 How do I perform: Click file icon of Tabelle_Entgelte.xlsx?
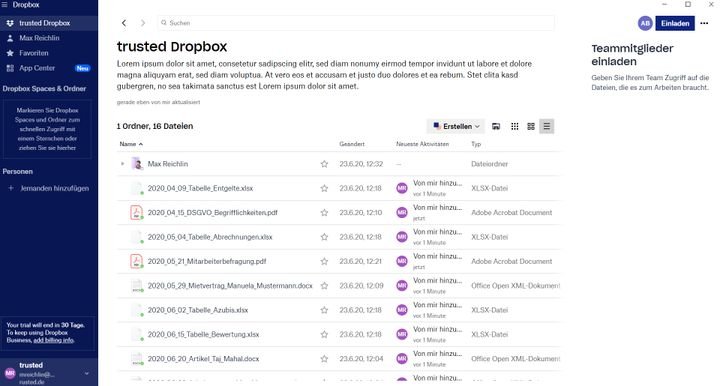coord(136,188)
